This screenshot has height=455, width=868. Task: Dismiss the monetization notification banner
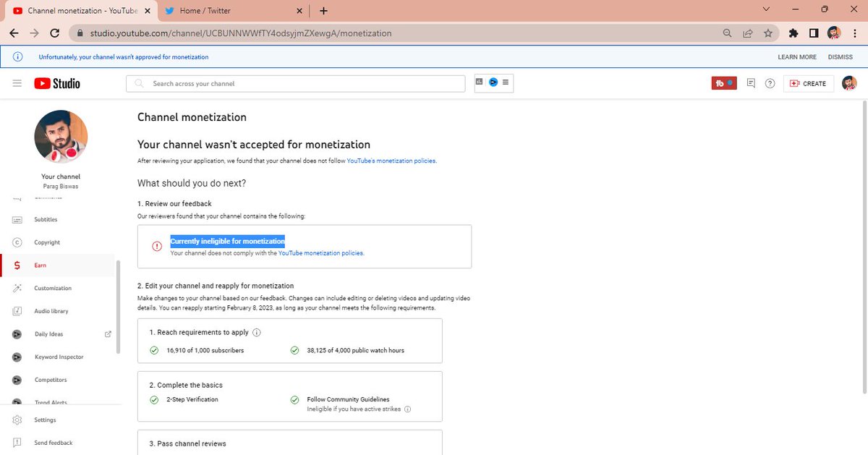point(841,57)
